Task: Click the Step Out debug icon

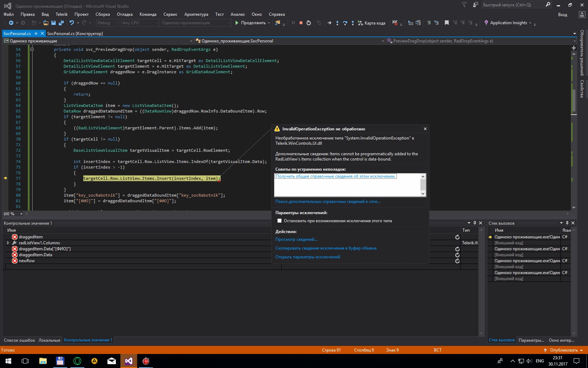Action: point(352,23)
